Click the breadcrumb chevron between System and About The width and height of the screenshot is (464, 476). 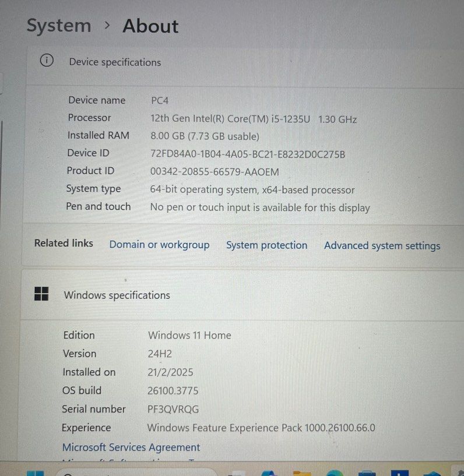[x=107, y=26]
